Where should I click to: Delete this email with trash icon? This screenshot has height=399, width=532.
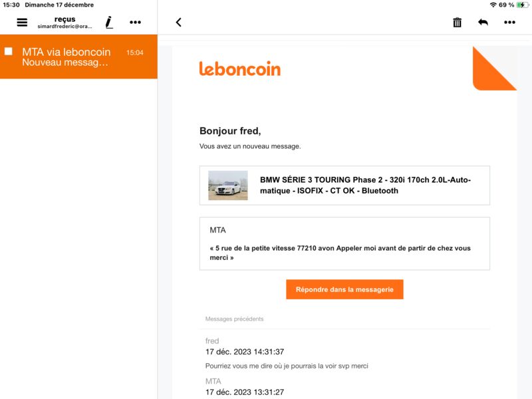(x=457, y=23)
